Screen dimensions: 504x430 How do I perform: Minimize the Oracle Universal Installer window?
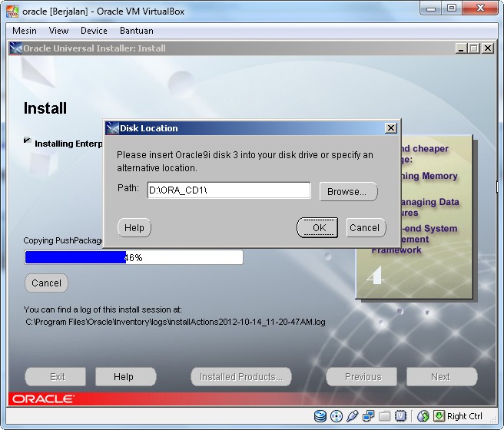461,48
